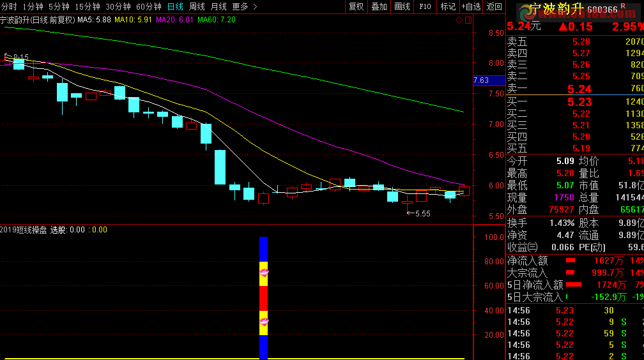Activate the 画线 drawing tool button

(x=402, y=6)
